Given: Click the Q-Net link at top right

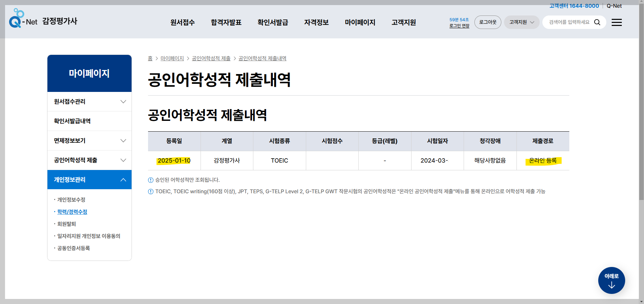Looking at the screenshot, I should (x=614, y=6).
